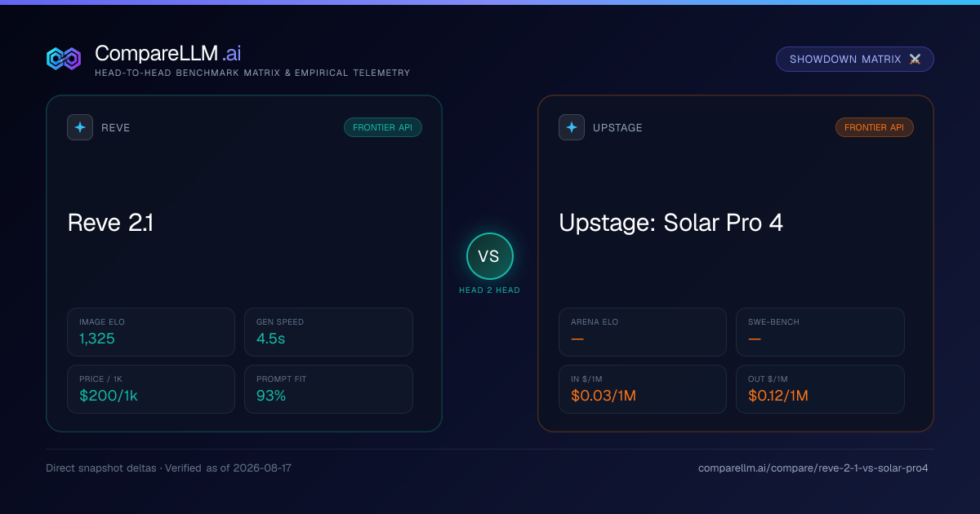Click the sparkle icon next to REVE
Image resolution: width=980 pixels, height=514 pixels.
click(80, 127)
